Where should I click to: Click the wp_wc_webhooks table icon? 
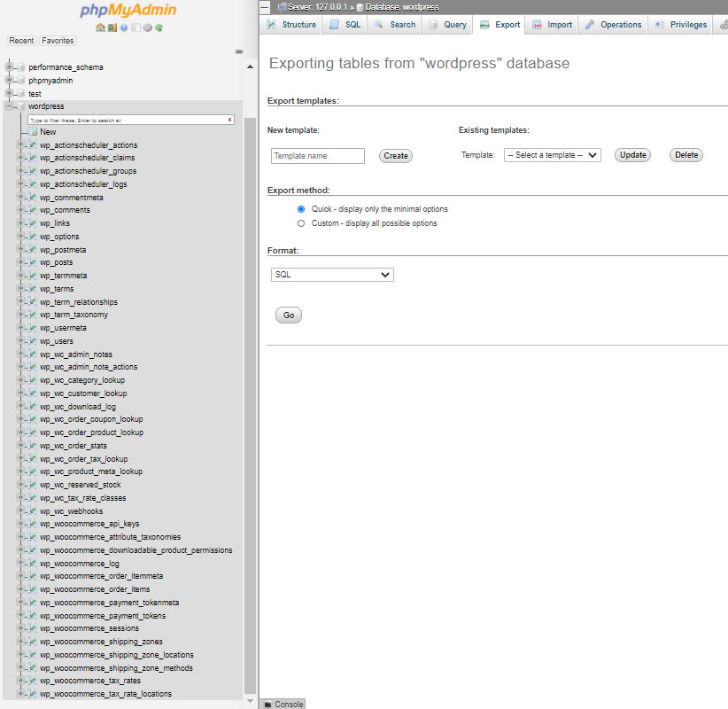[x=32, y=511]
